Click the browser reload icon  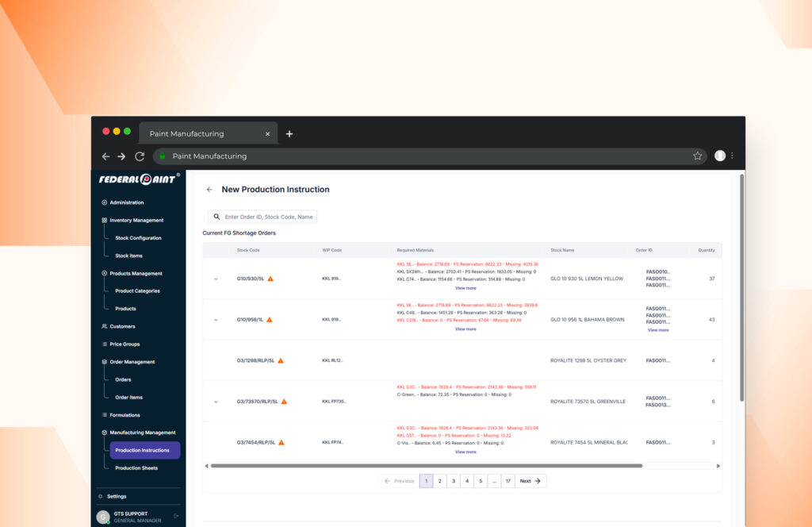point(140,156)
